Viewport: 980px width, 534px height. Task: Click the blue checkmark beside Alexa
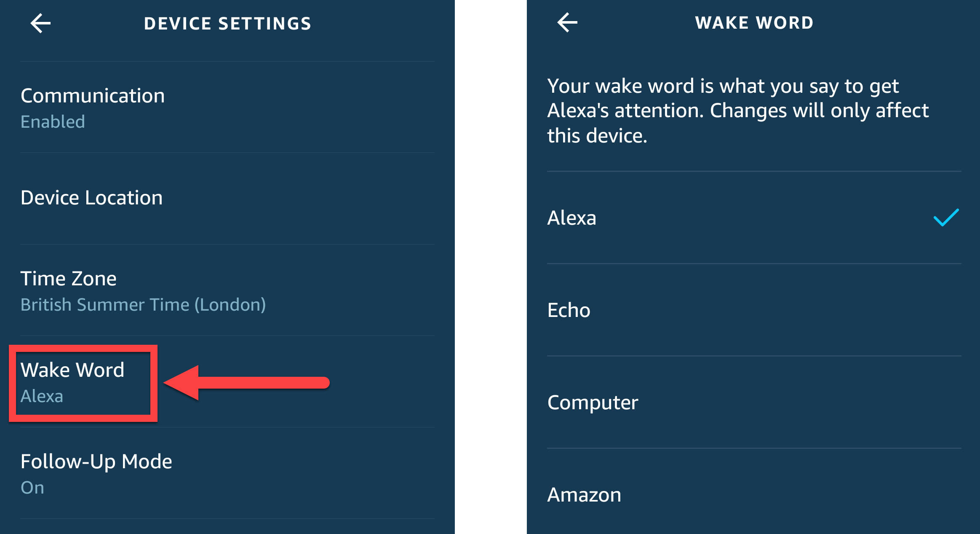pyautogui.click(x=946, y=217)
